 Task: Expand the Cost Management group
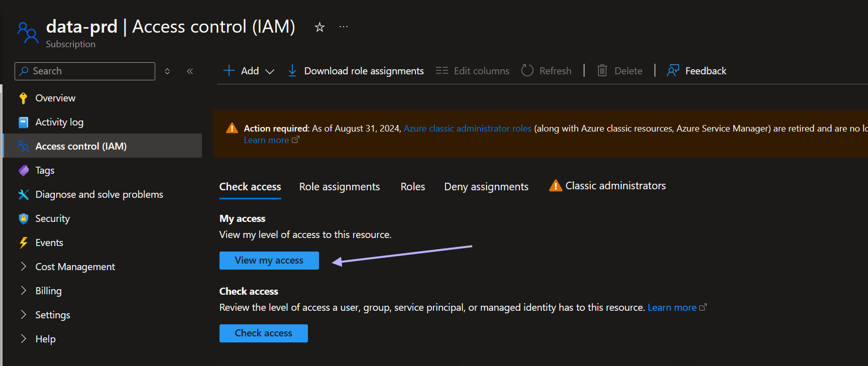pos(23,267)
